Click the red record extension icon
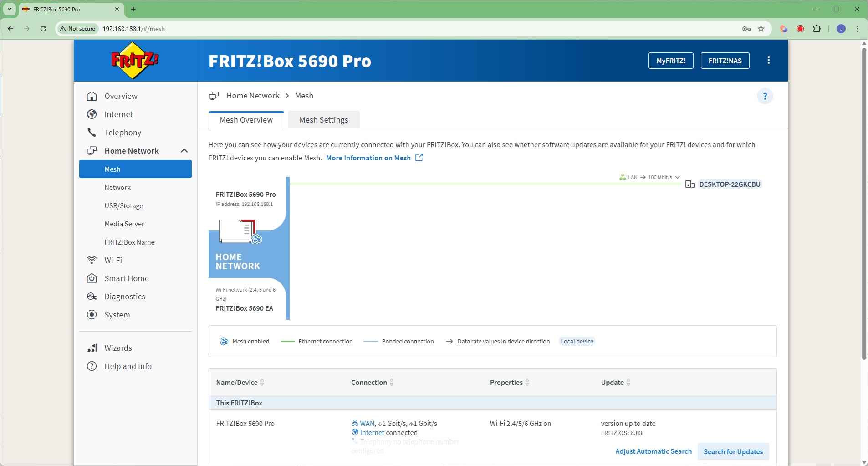Viewport: 868px width, 466px height. 800,29
